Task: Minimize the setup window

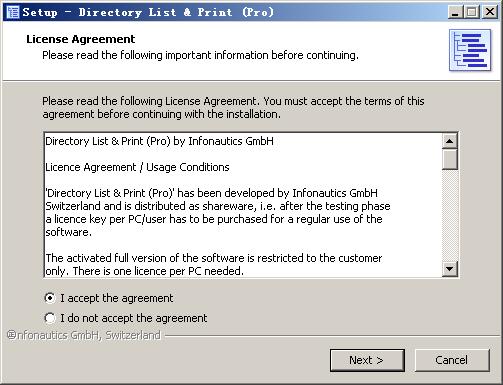Action: (x=455, y=12)
